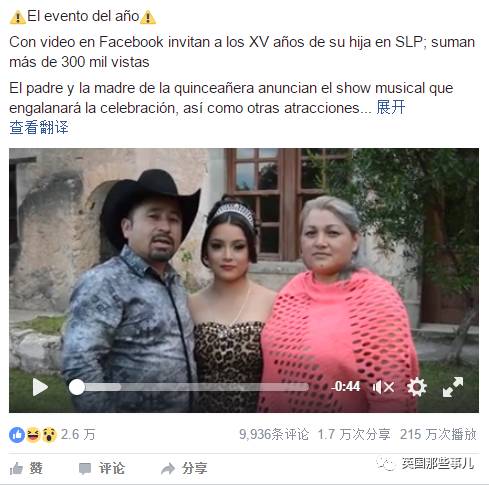Expand the post text via 展开

[391, 107]
